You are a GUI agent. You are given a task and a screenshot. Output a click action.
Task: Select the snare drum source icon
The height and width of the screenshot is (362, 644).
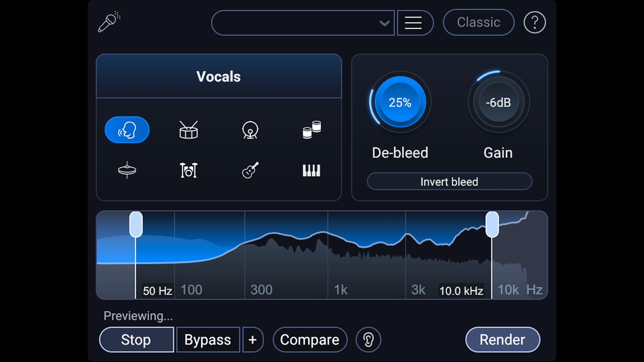(x=189, y=130)
